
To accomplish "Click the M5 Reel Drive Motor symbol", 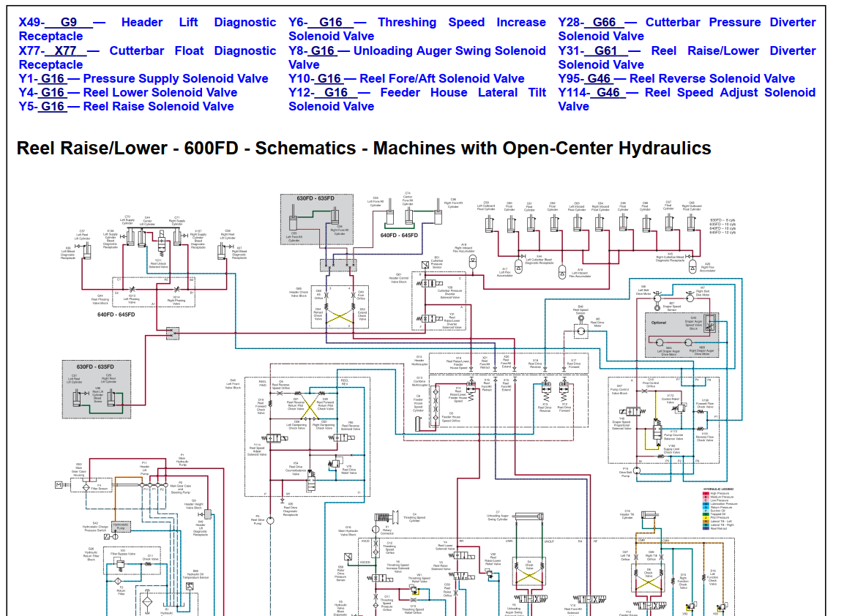I will coord(581,331).
